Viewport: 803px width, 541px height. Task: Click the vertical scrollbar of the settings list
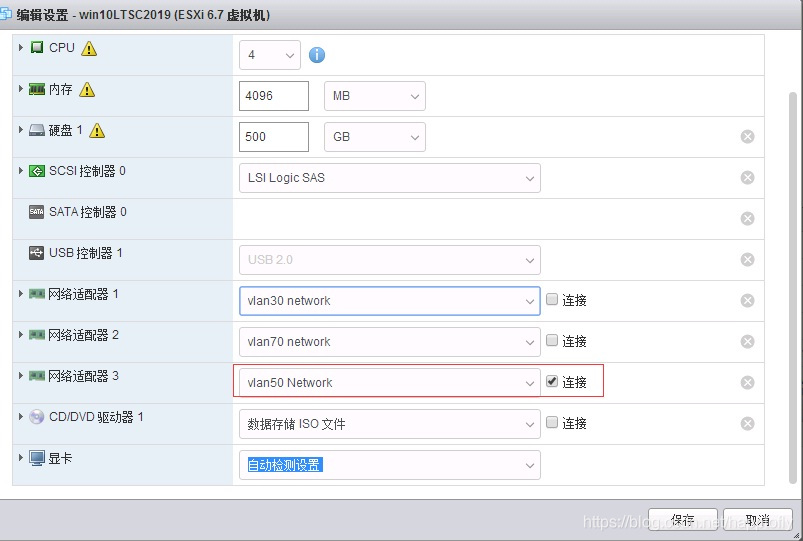point(793,287)
